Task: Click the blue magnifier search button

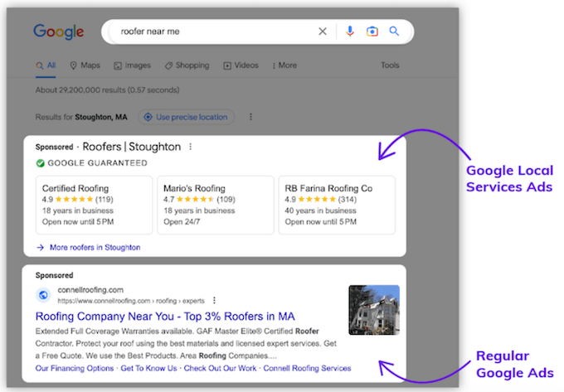Action: [394, 31]
